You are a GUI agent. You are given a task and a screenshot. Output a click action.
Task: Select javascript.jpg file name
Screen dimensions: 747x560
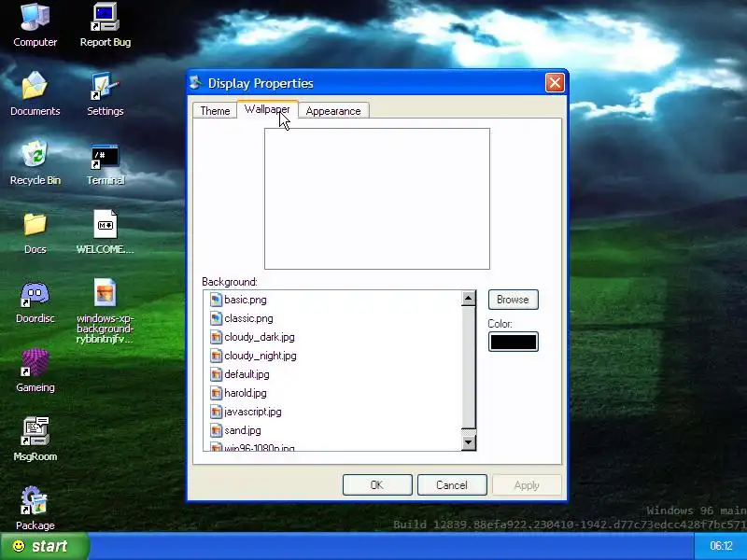pos(252,412)
